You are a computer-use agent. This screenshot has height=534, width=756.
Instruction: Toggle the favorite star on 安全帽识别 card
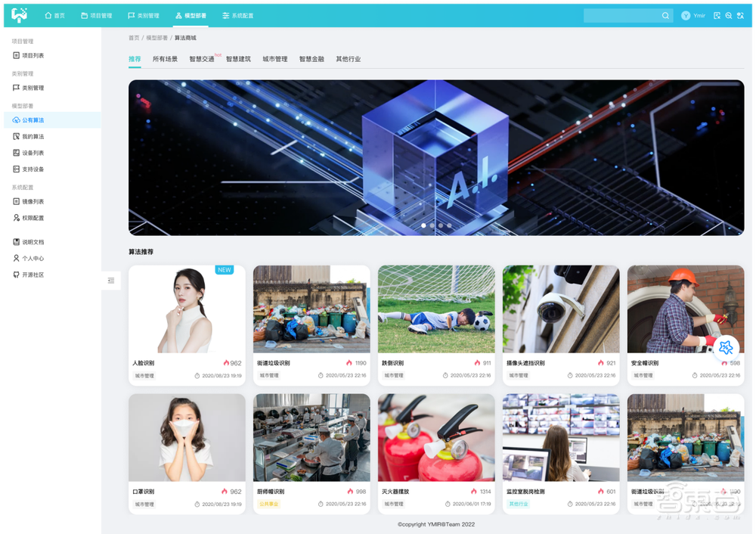point(726,348)
